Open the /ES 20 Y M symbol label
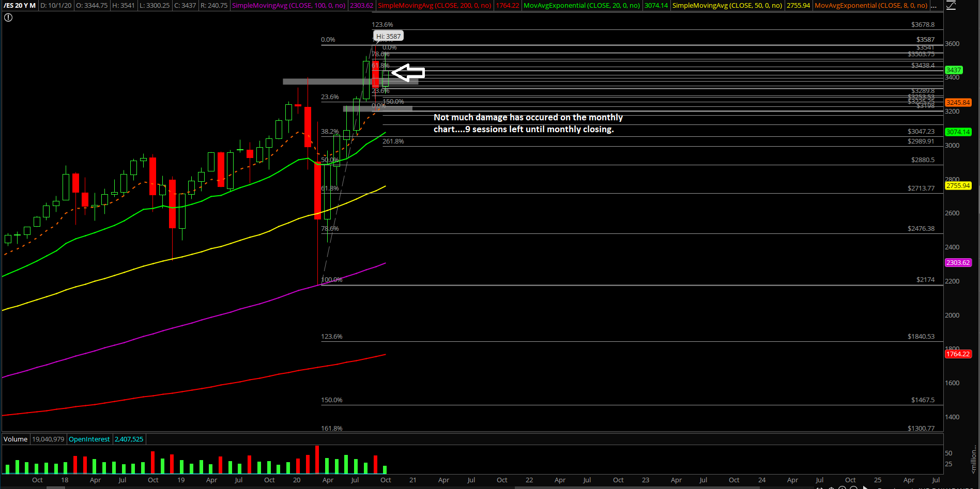Viewport: 980px width, 489px height. 20,6
